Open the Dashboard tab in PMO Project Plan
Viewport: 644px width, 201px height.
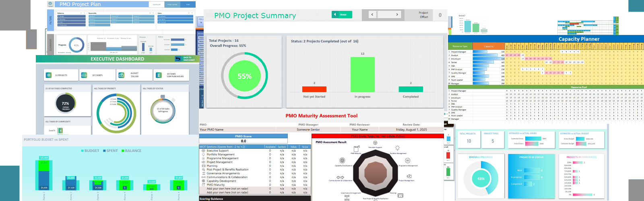coord(157,4)
